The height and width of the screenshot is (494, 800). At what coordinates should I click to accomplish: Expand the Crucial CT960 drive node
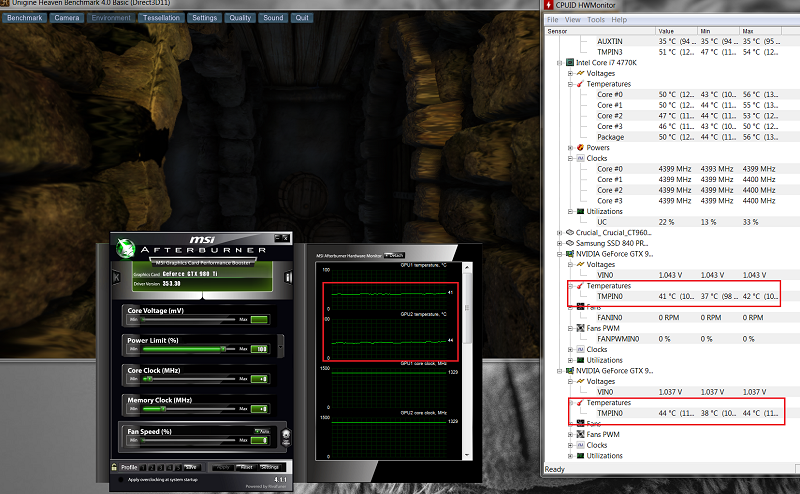coord(560,233)
